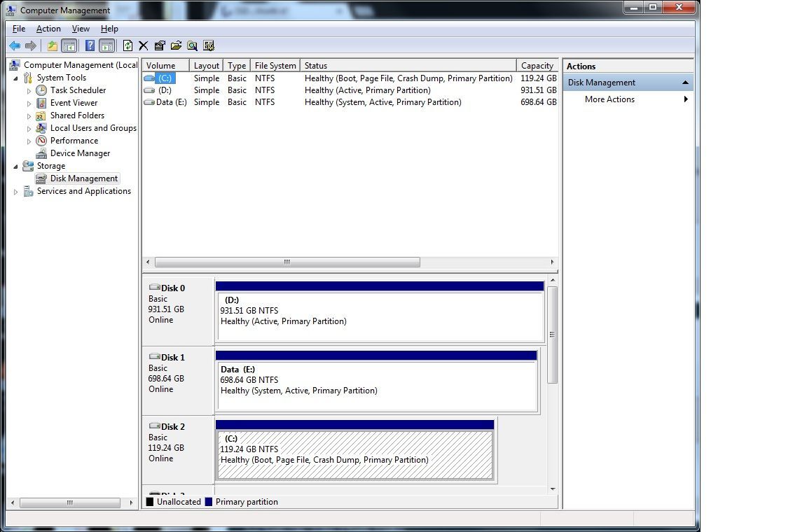Open the Action menu
The height and width of the screenshot is (532, 807).
48,29
